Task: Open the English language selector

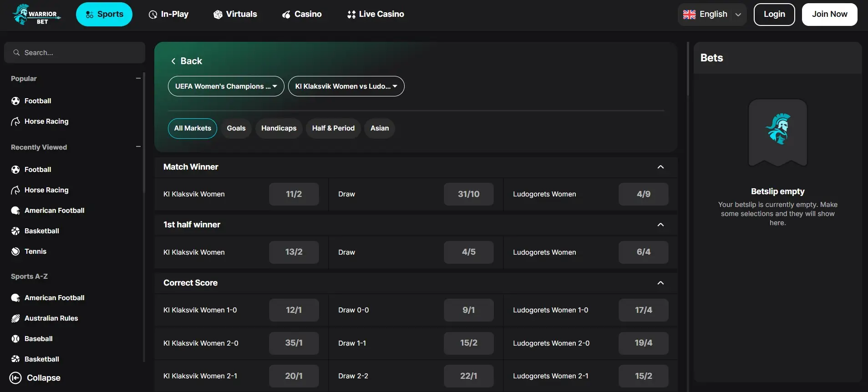Action: 712,15
